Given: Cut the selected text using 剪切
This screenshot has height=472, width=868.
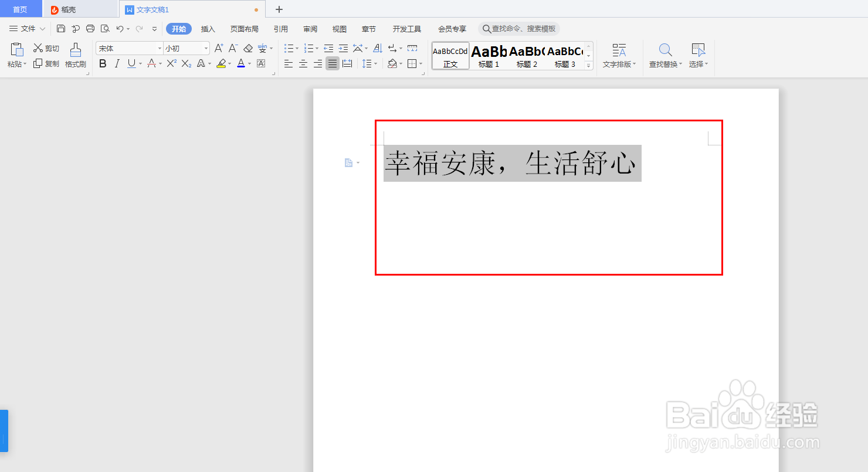Looking at the screenshot, I should (47, 47).
